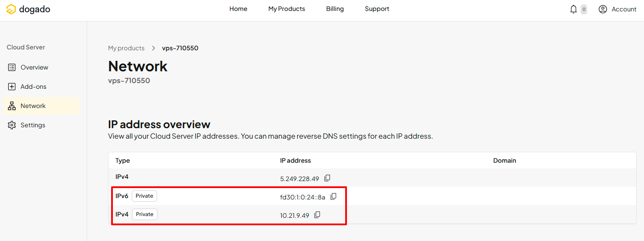This screenshot has height=241, width=644.
Task: Click the My products breadcrumb link
Action: tap(126, 48)
